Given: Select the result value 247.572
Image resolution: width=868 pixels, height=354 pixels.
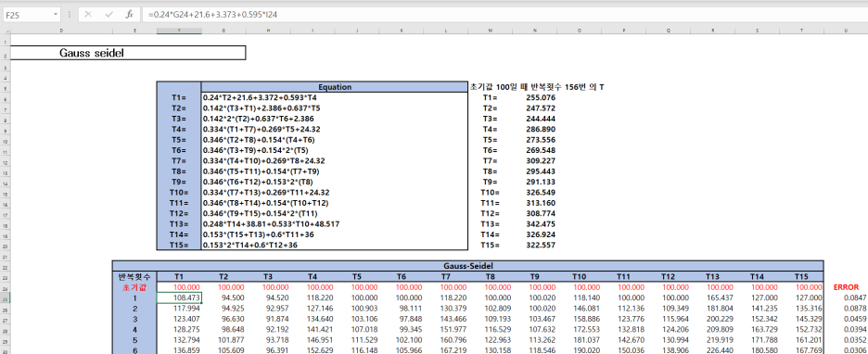Looking at the screenshot, I should point(541,107).
